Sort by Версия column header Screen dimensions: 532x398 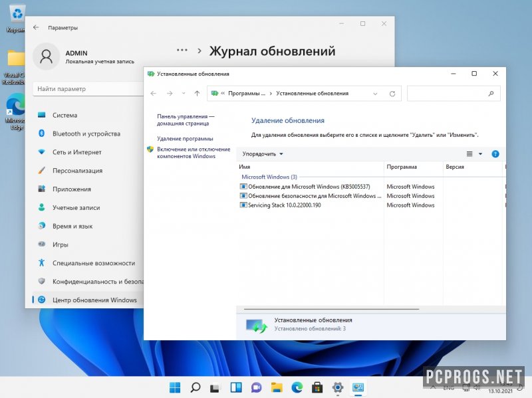click(x=473, y=167)
